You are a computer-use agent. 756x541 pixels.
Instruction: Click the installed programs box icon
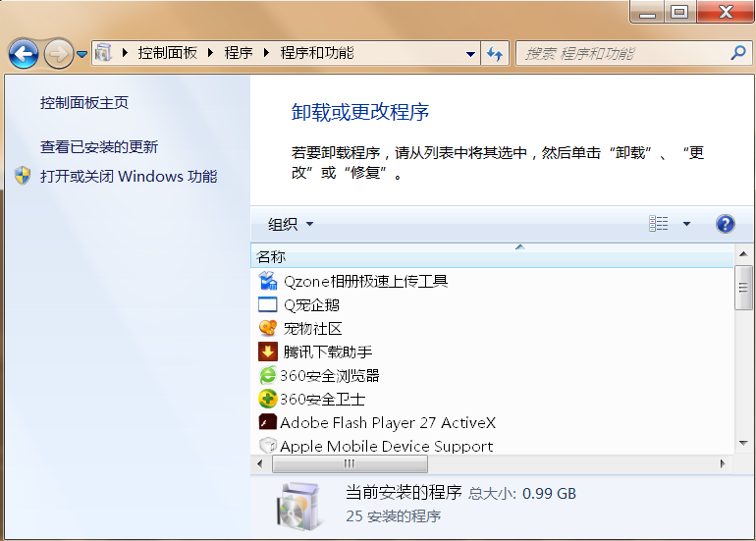298,507
